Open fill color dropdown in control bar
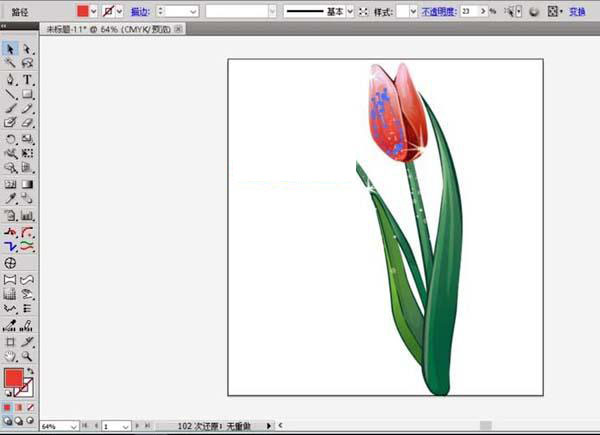Viewport: 600px width, 435px height. pos(93,11)
